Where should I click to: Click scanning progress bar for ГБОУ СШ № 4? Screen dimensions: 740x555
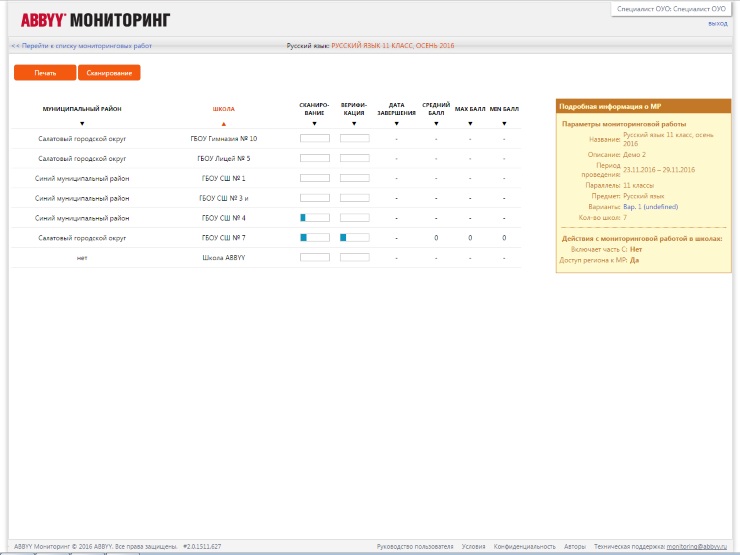(315, 218)
